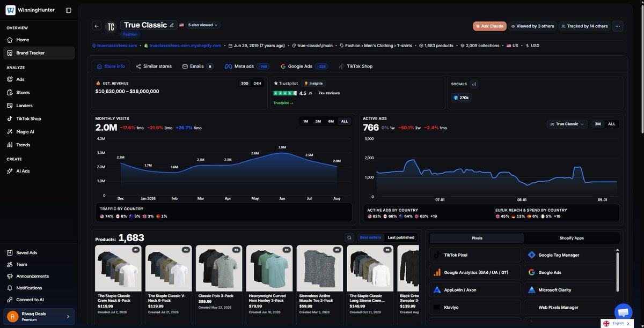
Task: Open Brand Tracker in the sidebar
Action: pyautogui.click(x=39, y=53)
